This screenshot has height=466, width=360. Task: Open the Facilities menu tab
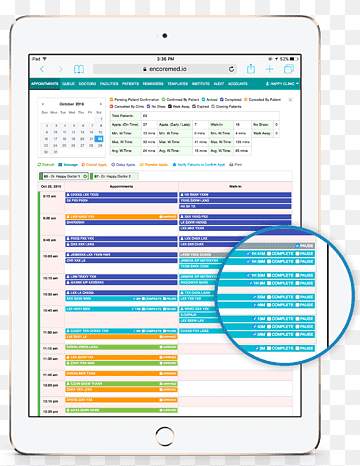(x=109, y=84)
